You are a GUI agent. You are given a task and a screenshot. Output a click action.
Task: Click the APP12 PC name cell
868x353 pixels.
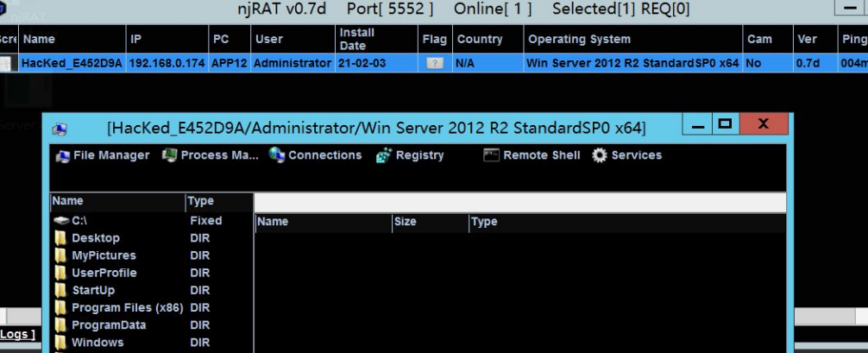click(x=230, y=63)
